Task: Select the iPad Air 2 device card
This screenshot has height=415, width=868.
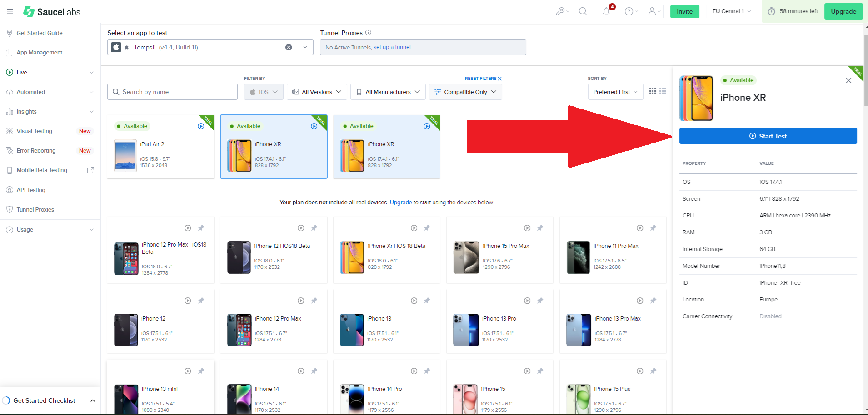Action: [x=160, y=147]
